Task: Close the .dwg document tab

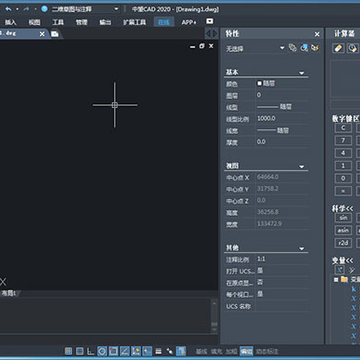Action: coord(42,34)
